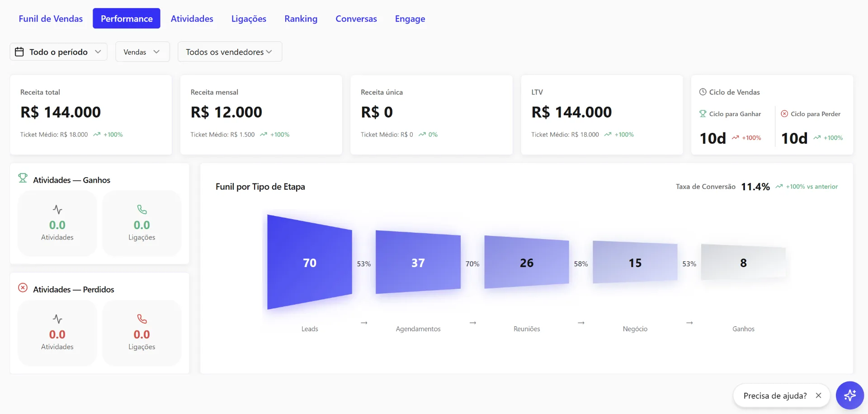
Task: Select the Negócio funnel stage with 15
Action: tap(635, 262)
